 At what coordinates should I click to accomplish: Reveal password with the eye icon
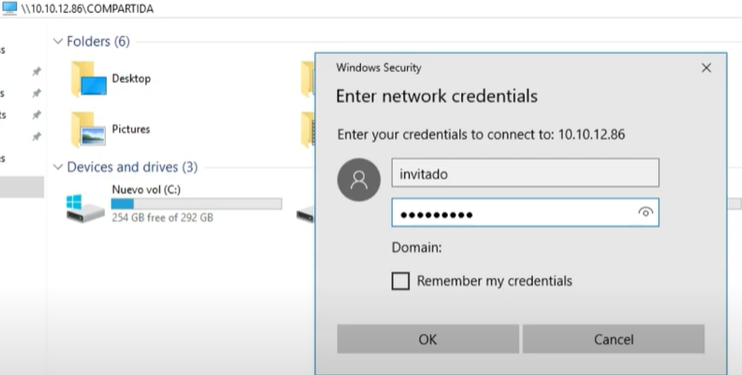645,212
